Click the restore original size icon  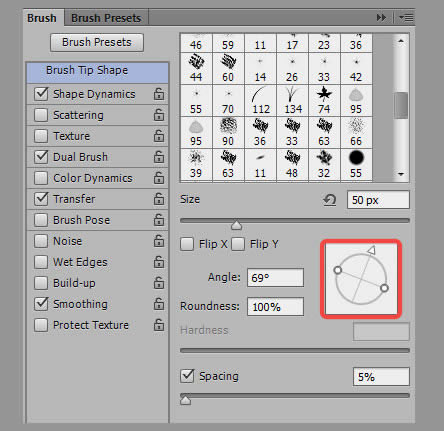coord(330,200)
